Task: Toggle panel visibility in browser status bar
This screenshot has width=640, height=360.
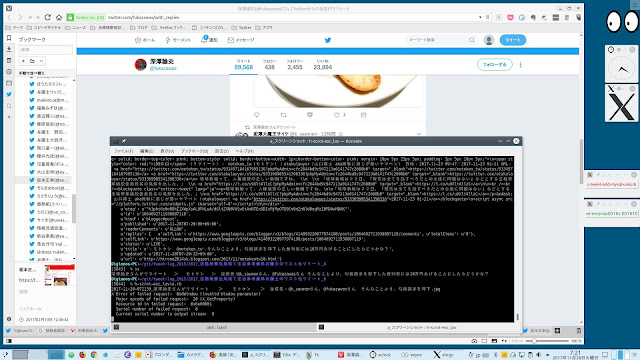Action: 9,341
